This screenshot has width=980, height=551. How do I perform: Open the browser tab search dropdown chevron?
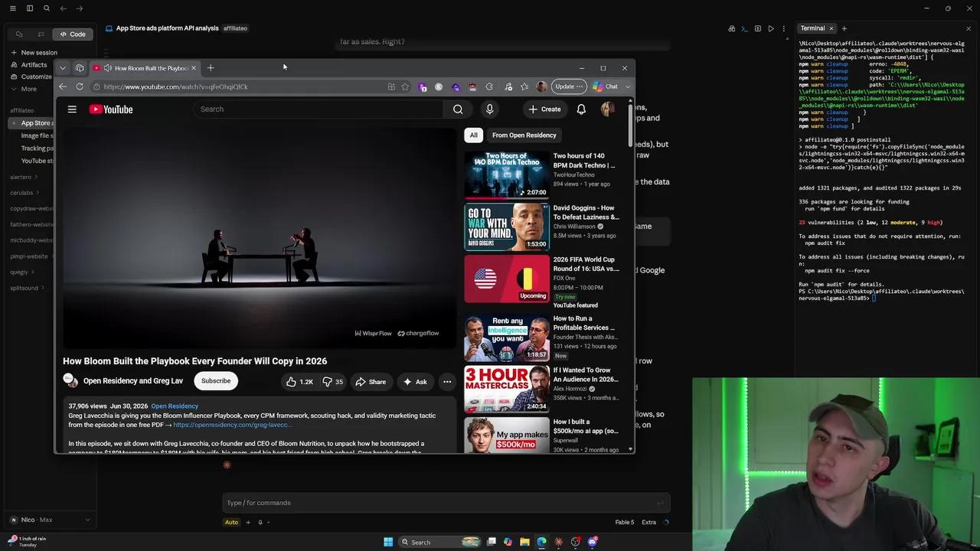pos(63,68)
